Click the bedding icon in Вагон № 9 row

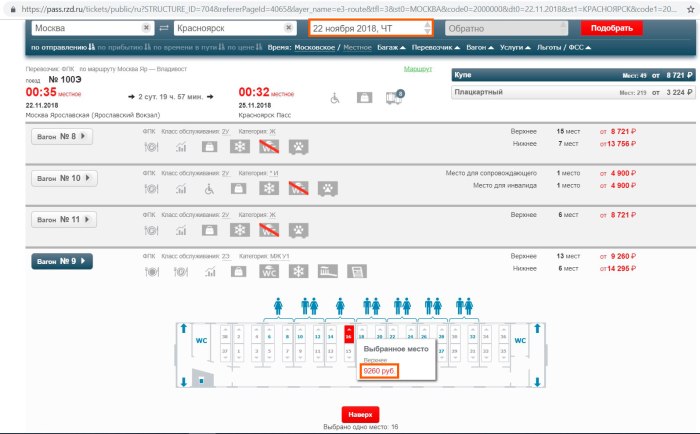point(328,271)
